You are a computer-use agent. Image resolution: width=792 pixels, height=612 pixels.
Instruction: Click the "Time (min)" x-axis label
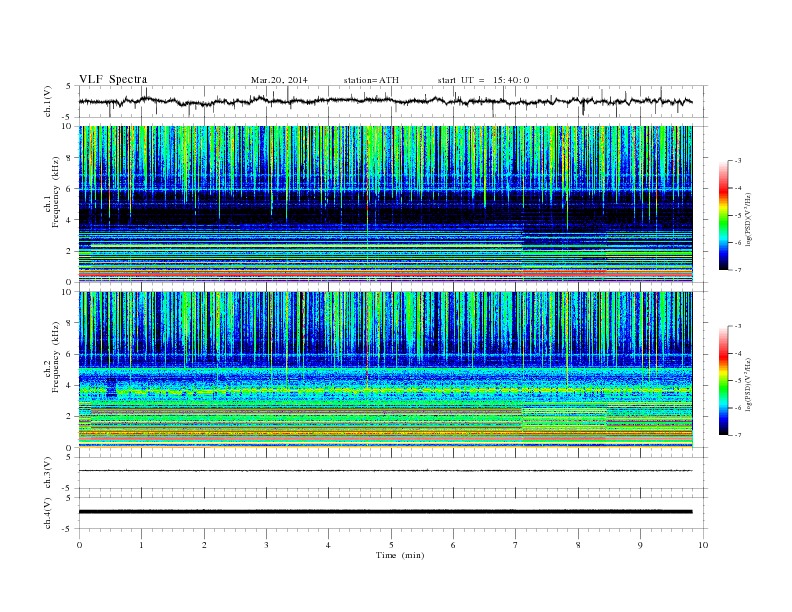[x=400, y=555]
